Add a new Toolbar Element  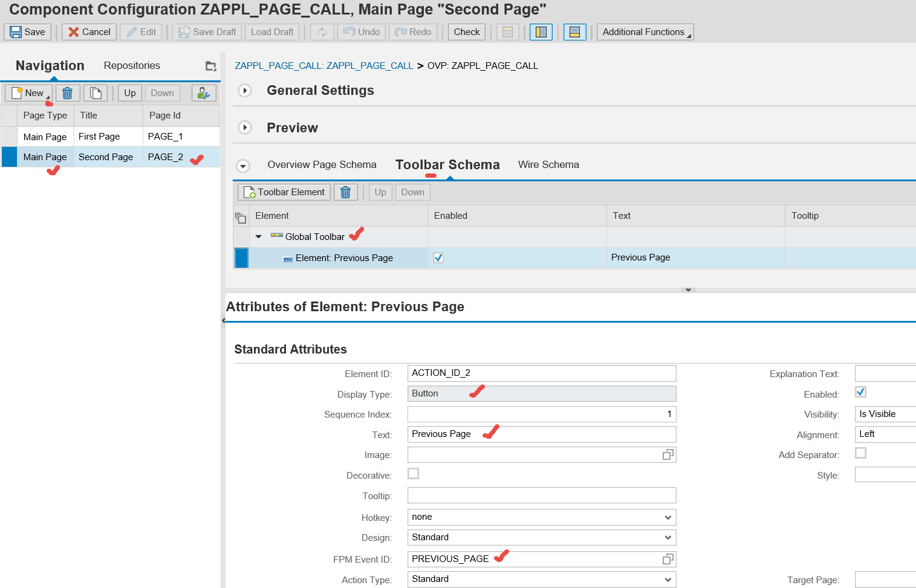(x=284, y=192)
